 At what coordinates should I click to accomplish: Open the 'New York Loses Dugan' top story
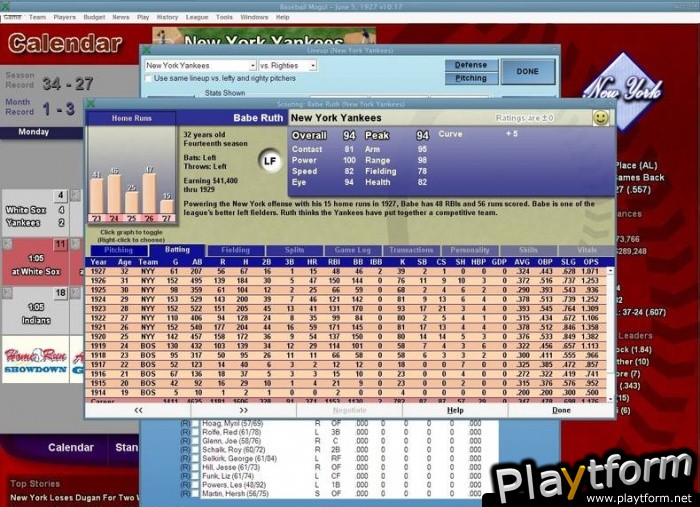tap(75, 498)
